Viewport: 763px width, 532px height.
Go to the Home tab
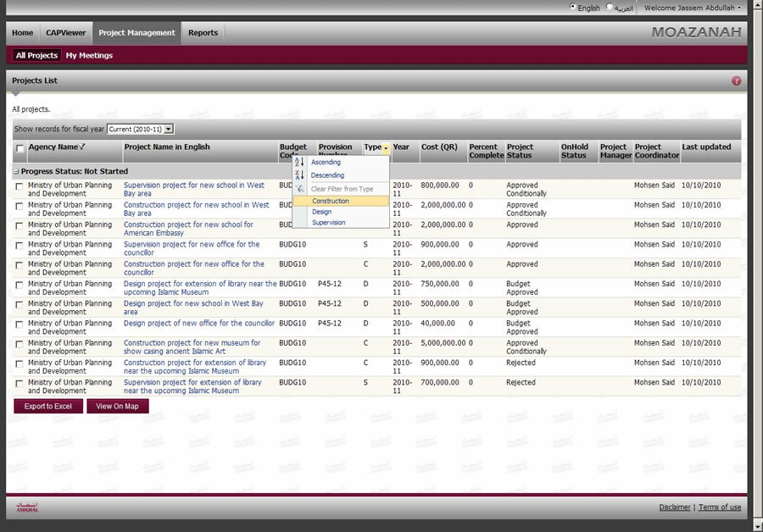point(22,32)
